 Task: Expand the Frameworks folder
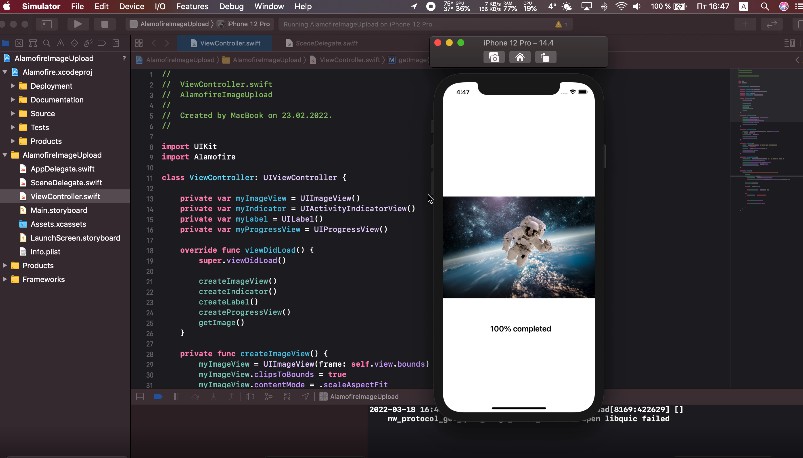tap(5, 279)
